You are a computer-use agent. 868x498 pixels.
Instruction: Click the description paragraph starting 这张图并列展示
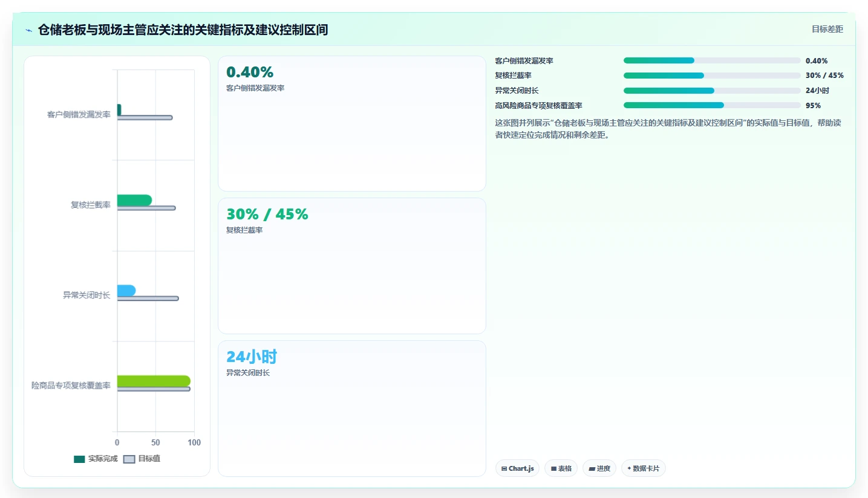coord(668,129)
